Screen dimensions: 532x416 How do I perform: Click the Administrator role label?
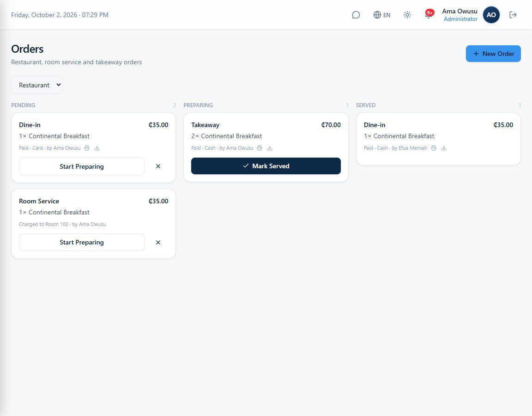460,19
